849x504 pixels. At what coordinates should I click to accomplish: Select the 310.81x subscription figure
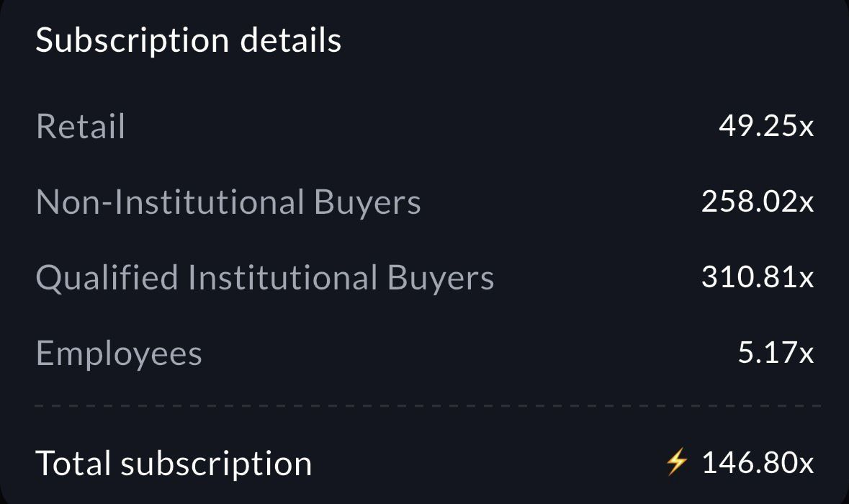[x=758, y=278]
